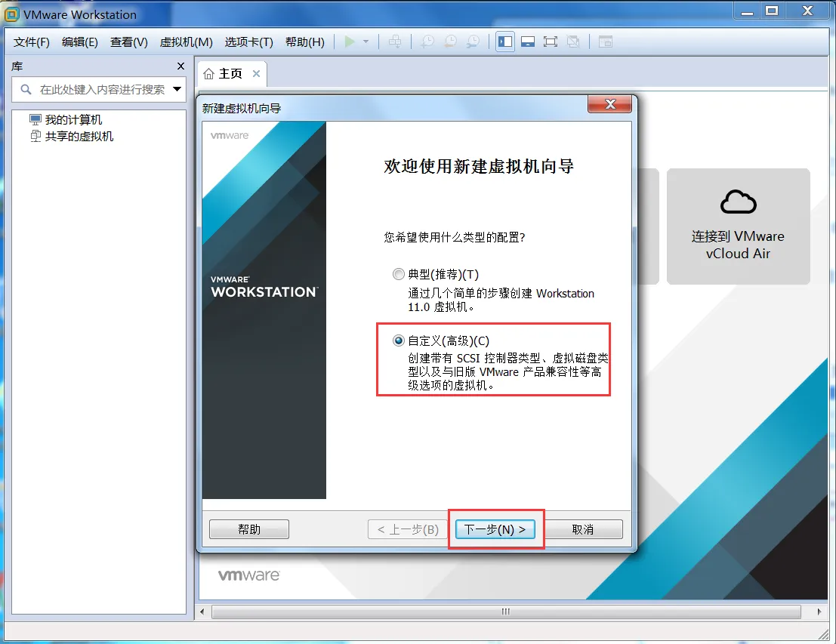Click the cloud icon for vCloud Air
Image resolution: width=836 pixels, height=644 pixels.
coord(738,202)
